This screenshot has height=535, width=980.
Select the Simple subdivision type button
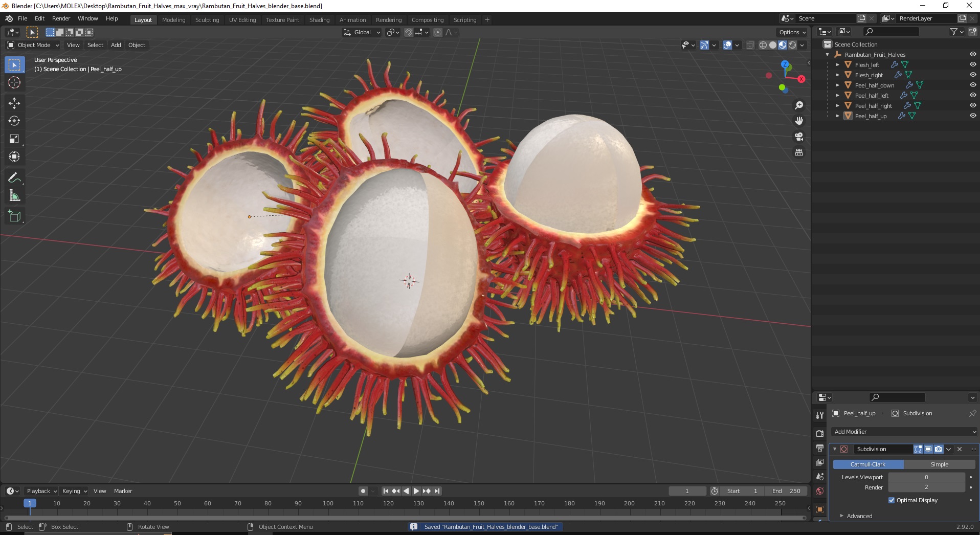[x=940, y=464]
